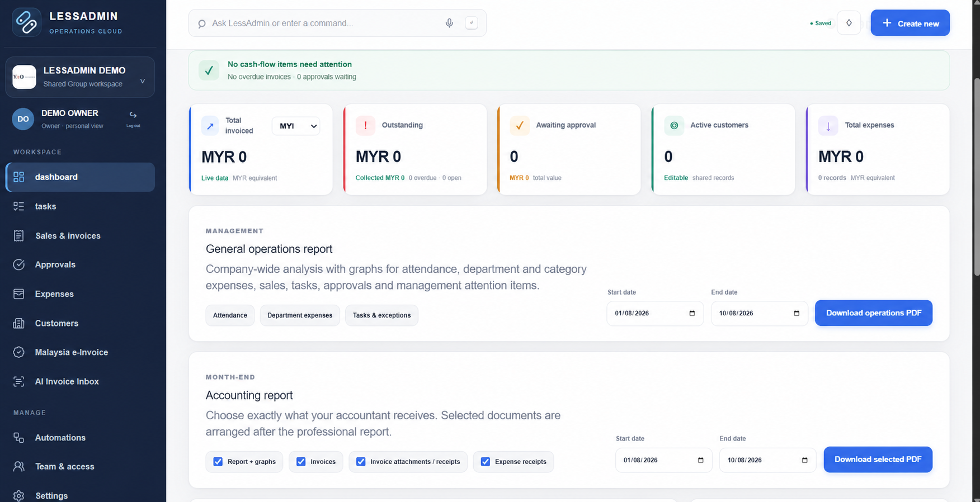Image resolution: width=980 pixels, height=502 pixels.
Task: Click the diamond icon beside Saved
Action: pyautogui.click(x=849, y=23)
